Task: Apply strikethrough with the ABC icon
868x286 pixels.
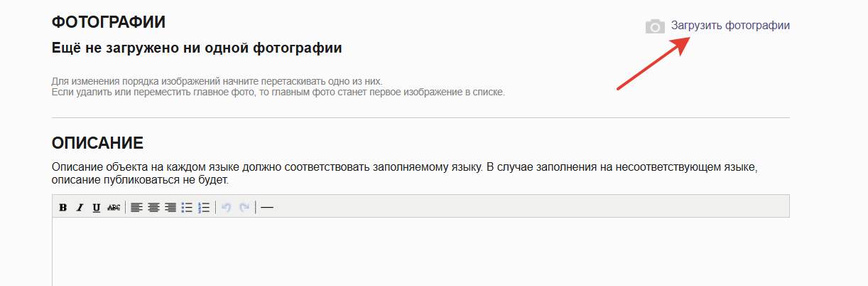Action: 114,208
